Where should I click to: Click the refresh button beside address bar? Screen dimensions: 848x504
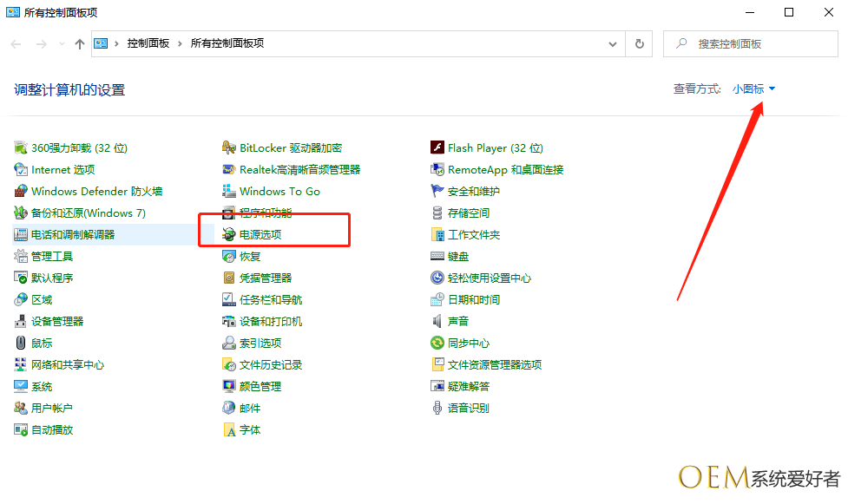point(640,43)
